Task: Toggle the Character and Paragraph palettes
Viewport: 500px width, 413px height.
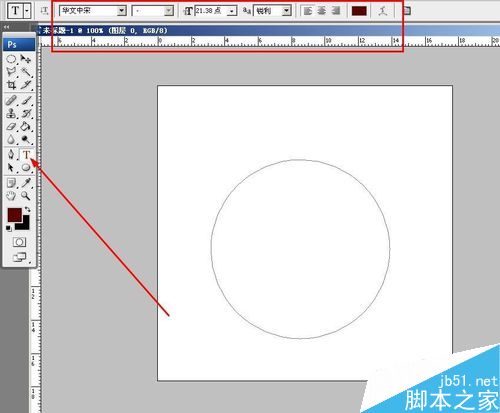Action: 407,11
